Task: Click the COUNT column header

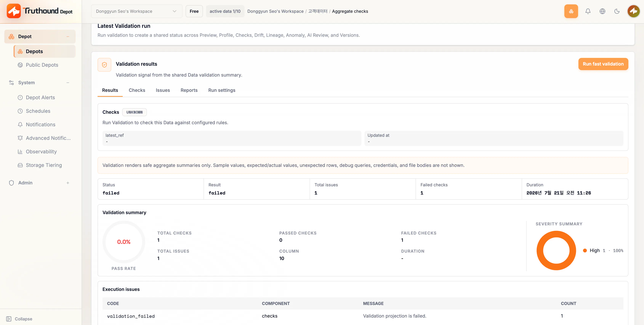Action: [568, 303]
